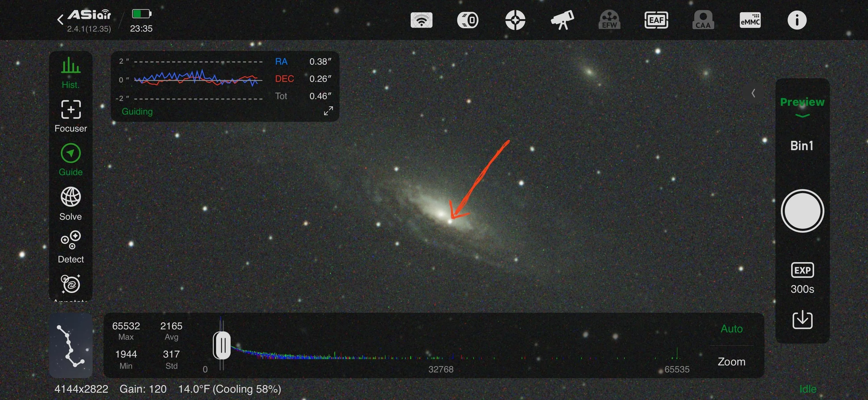Open the Preview mode dropdown
This screenshot has width=868, height=400.
coord(802,106)
